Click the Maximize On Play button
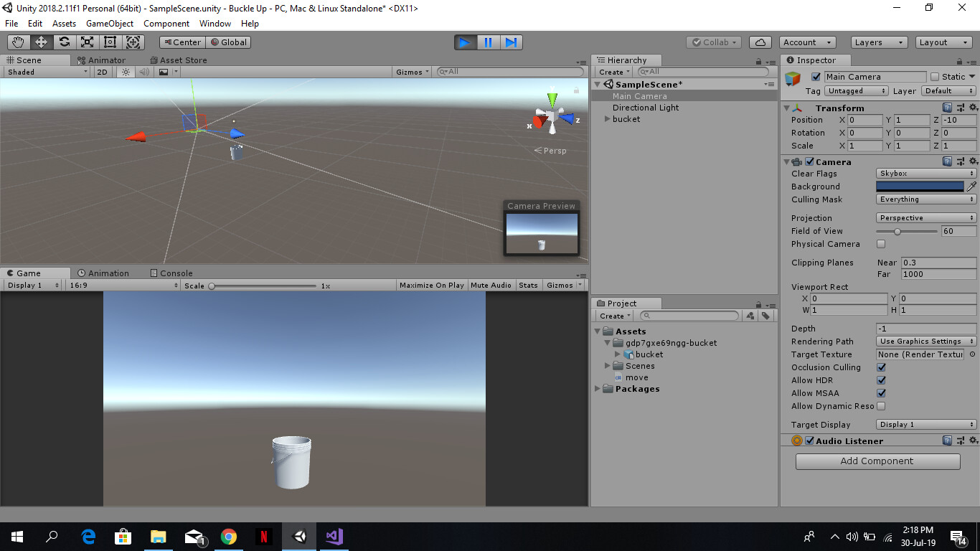This screenshot has width=980, height=551. click(431, 285)
